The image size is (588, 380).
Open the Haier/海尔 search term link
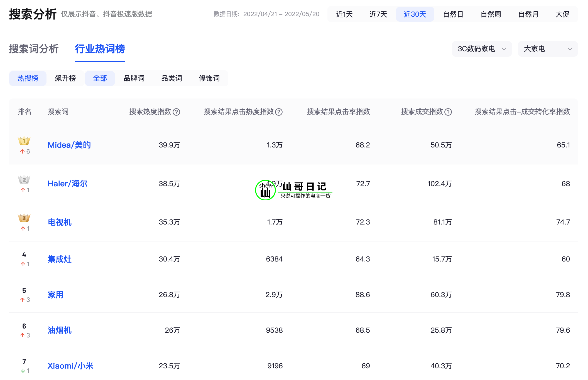click(67, 184)
